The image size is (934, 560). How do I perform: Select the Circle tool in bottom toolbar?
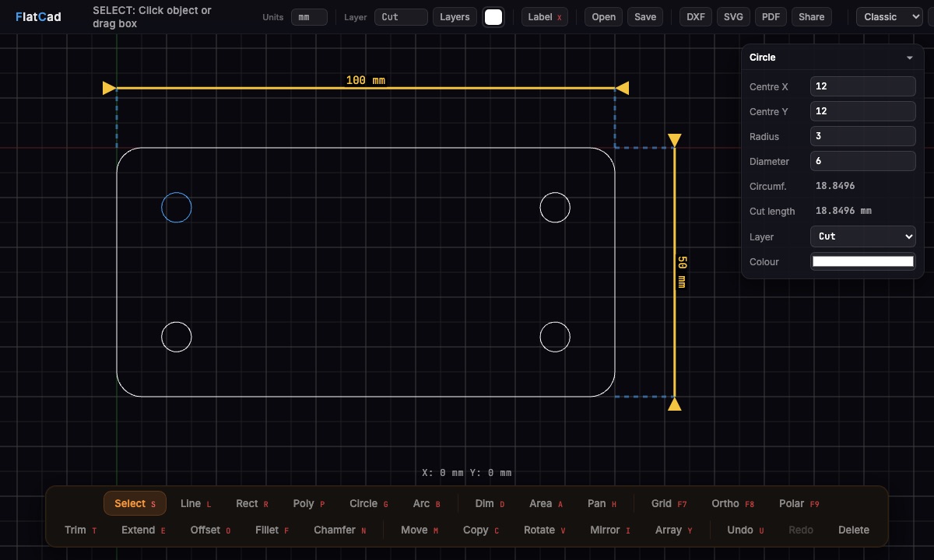click(x=368, y=503)
